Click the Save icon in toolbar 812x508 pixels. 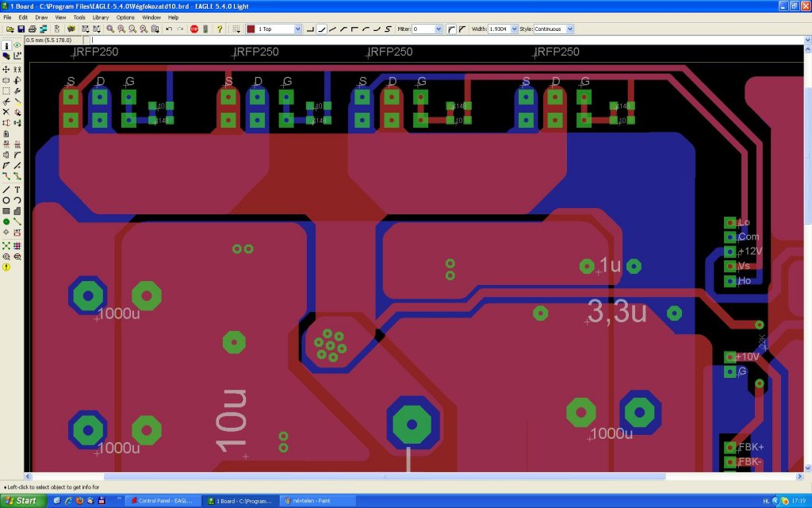click(21, 29)
